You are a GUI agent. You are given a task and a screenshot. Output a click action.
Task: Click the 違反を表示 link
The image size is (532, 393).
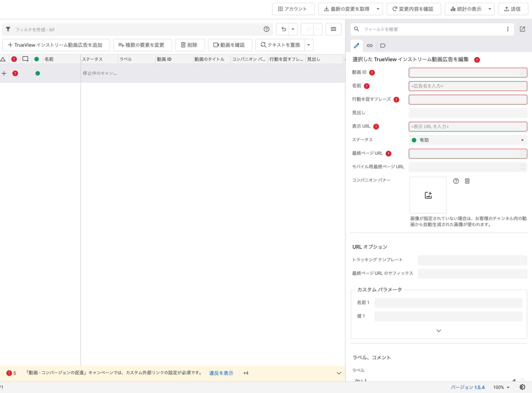[x=221, y=373]
